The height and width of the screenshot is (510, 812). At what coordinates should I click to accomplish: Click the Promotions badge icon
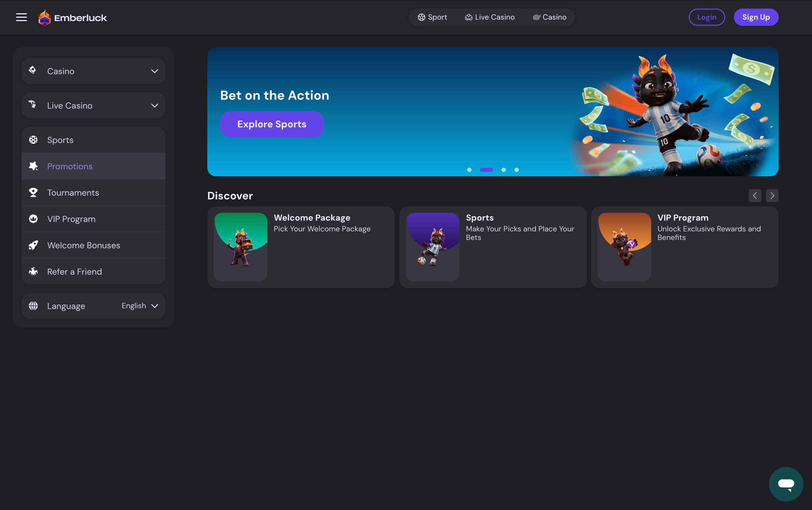pyautogui.click(x=33, y=166)
